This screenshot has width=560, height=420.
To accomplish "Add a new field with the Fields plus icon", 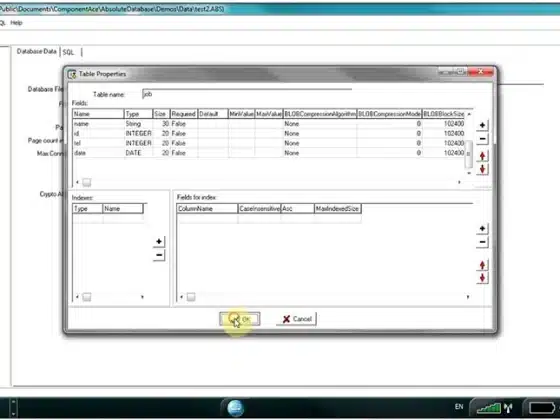I will (x=482, y=125).
